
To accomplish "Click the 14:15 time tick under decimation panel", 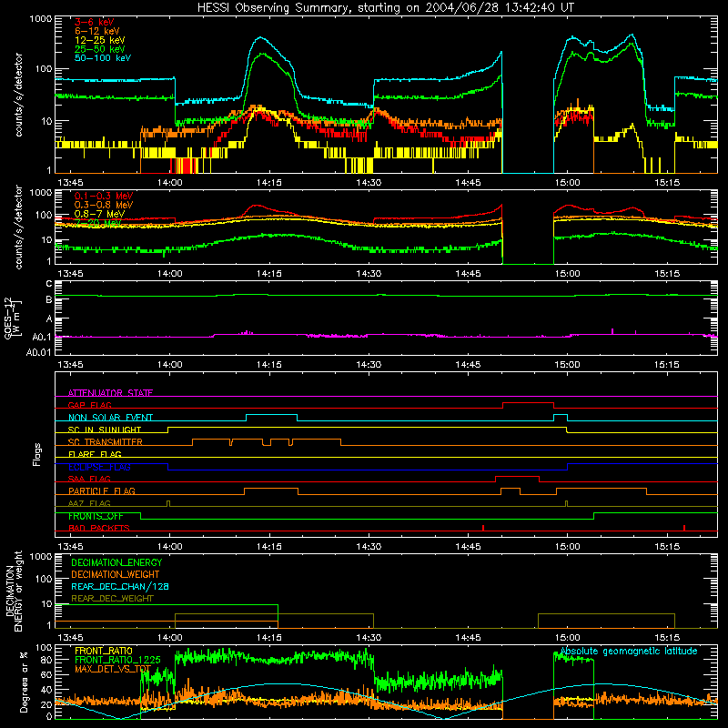I will point(268,638).
